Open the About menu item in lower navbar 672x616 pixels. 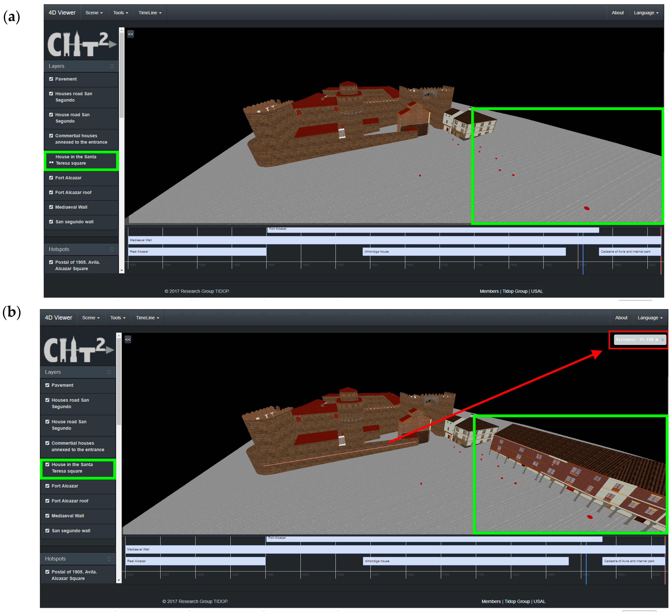621,318
